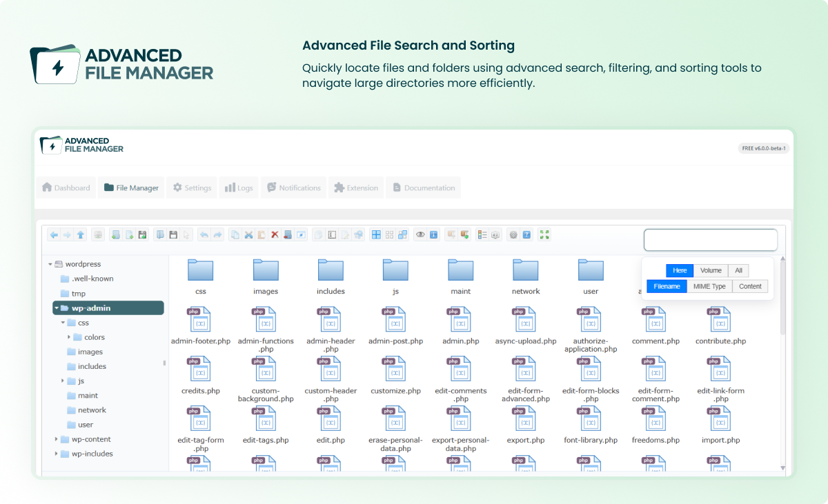
Task: Click the file search input box
Action: [x=711, y=240]
